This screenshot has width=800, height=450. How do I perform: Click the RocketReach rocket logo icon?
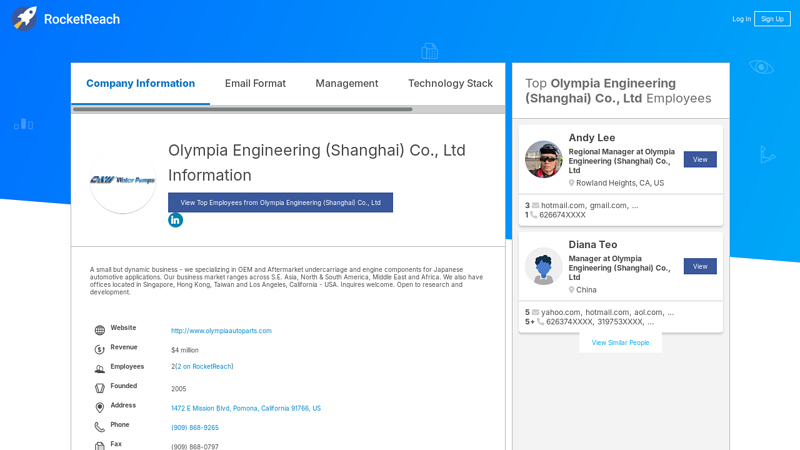tap(24, 19)
